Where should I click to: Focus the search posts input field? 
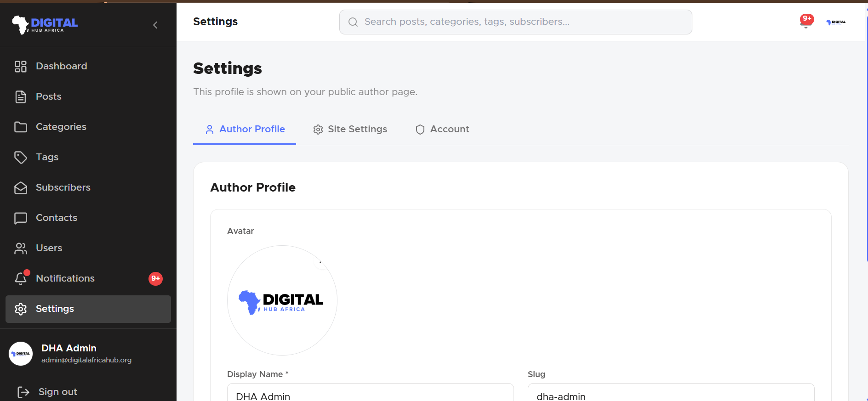pyautogui.click(x=516, y=22)
